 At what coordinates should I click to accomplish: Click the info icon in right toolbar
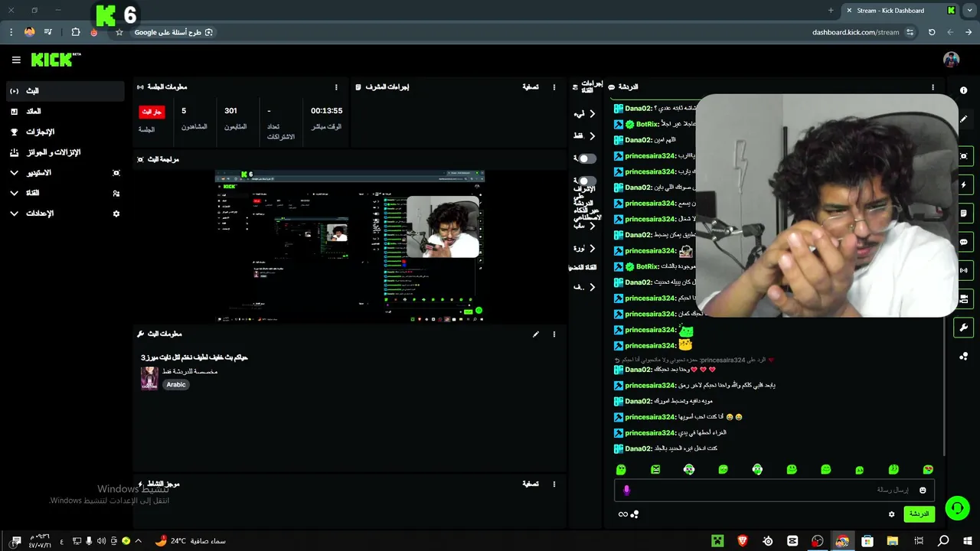[963, 90]
